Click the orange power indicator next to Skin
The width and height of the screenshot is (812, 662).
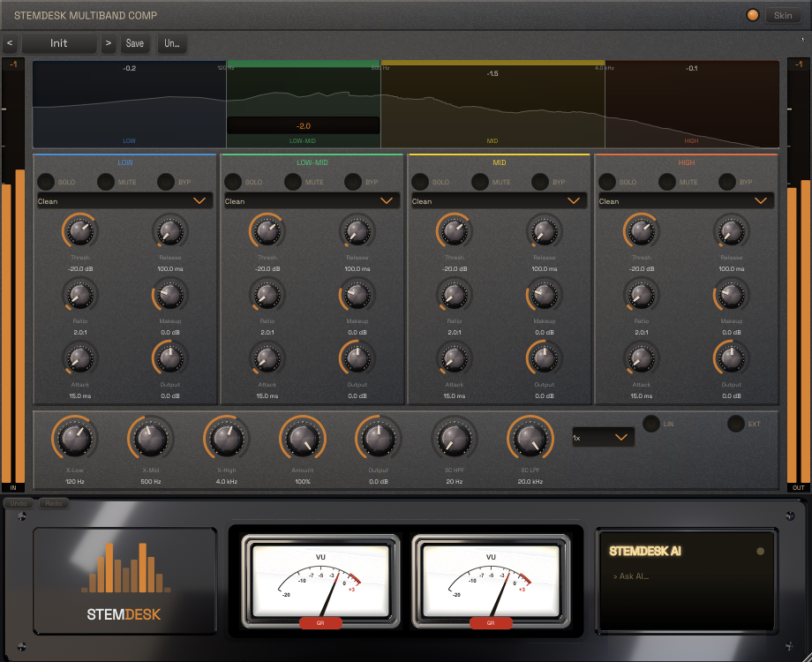[x=753, y=15]
